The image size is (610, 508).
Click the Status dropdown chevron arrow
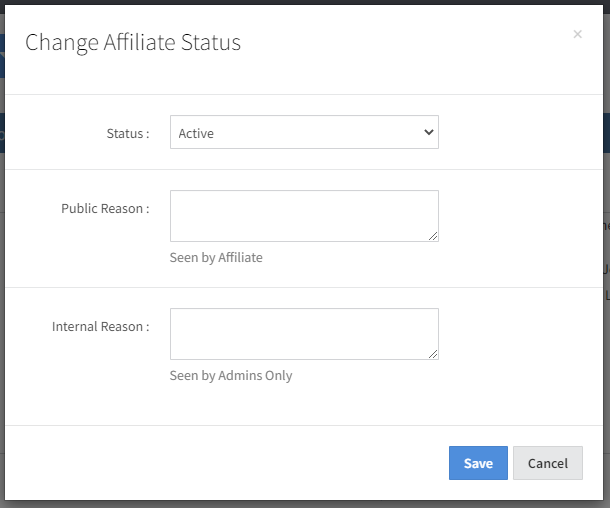pos(429,132)
